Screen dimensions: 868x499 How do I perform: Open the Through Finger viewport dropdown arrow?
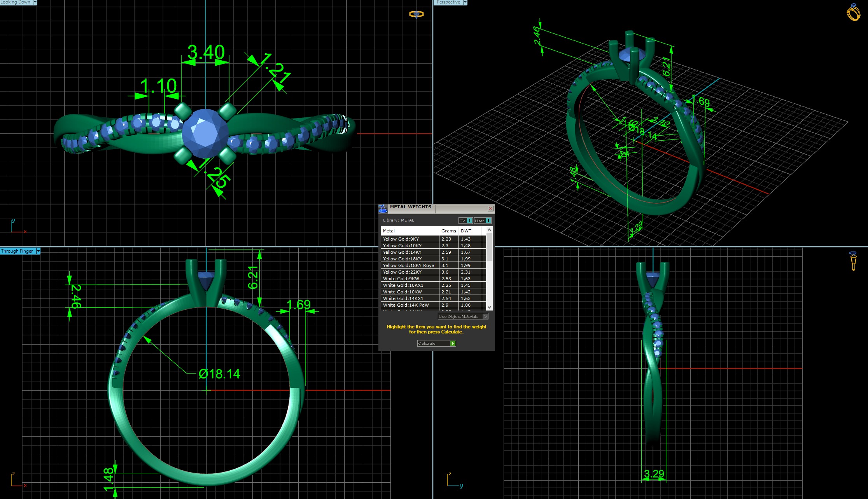38,251
